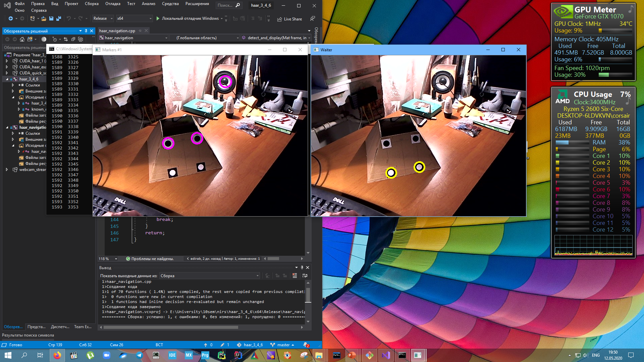This screenshot has height=362, width=644.
Task: Pin the Output panel with pushpin icon
Action: 302,267
